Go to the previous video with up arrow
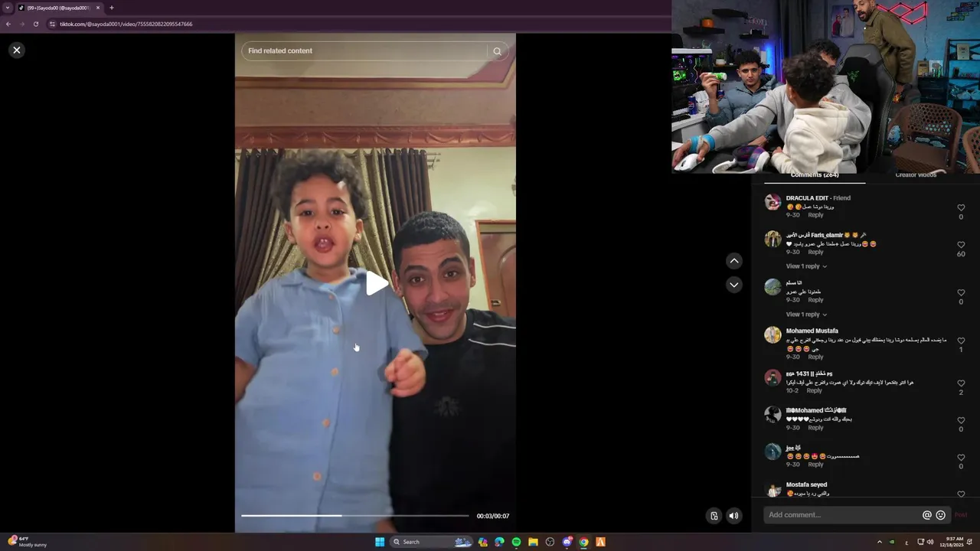This screenshot has width=980, height=551. coord(734,261)
